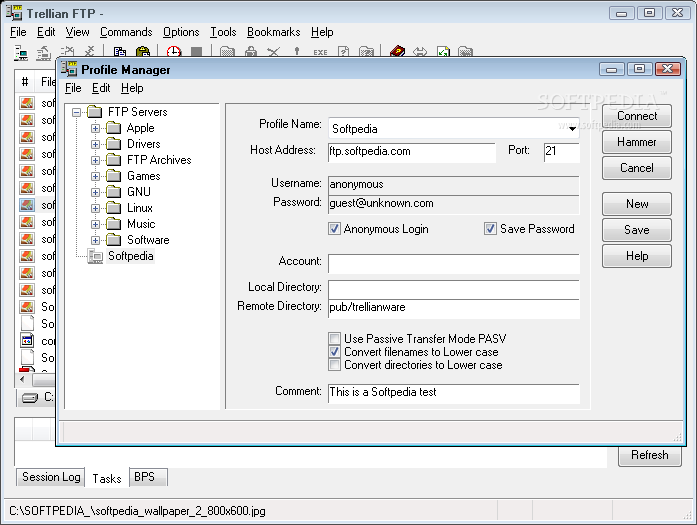Open Profile Manager's File menu

point(73,88)
